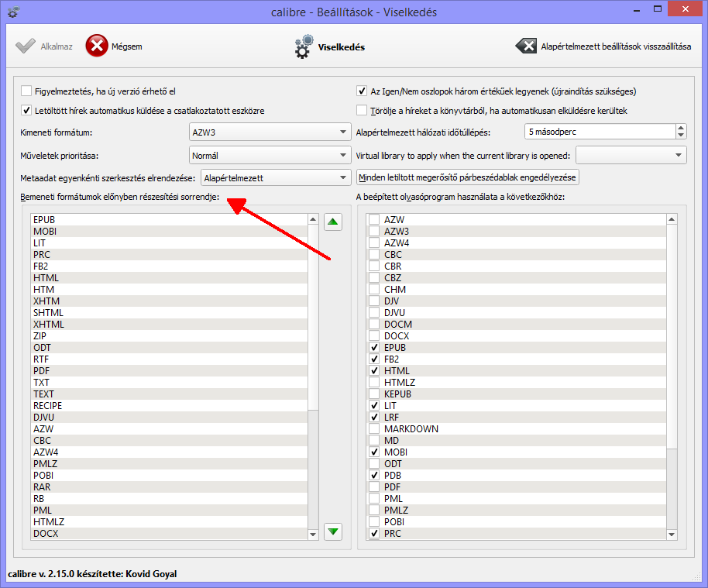Click scroll up arrow of viewer formats list
Image resolution: width=708 pixels, height=588 pixels.
(x=672, y=219)
